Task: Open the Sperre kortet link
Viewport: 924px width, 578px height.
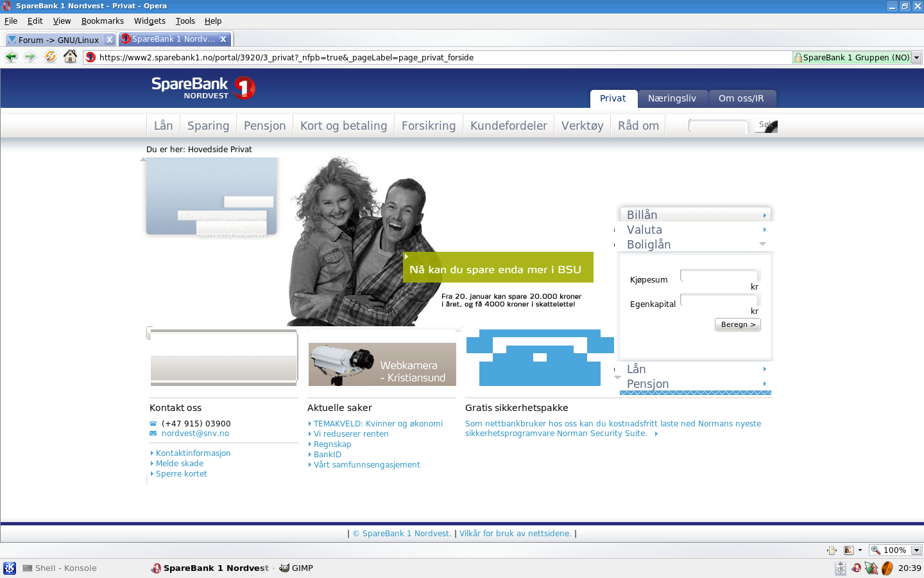Action: (x=182, y=474)
